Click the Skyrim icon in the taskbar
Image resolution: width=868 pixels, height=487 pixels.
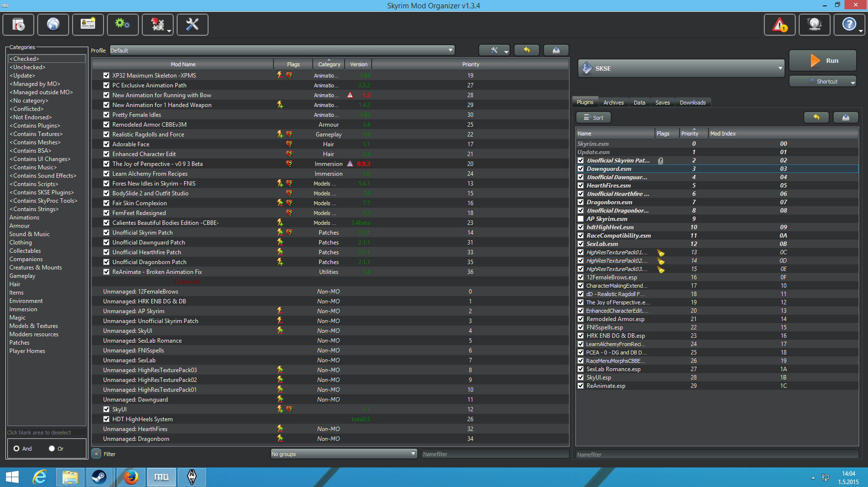click(x=192, y=477)
